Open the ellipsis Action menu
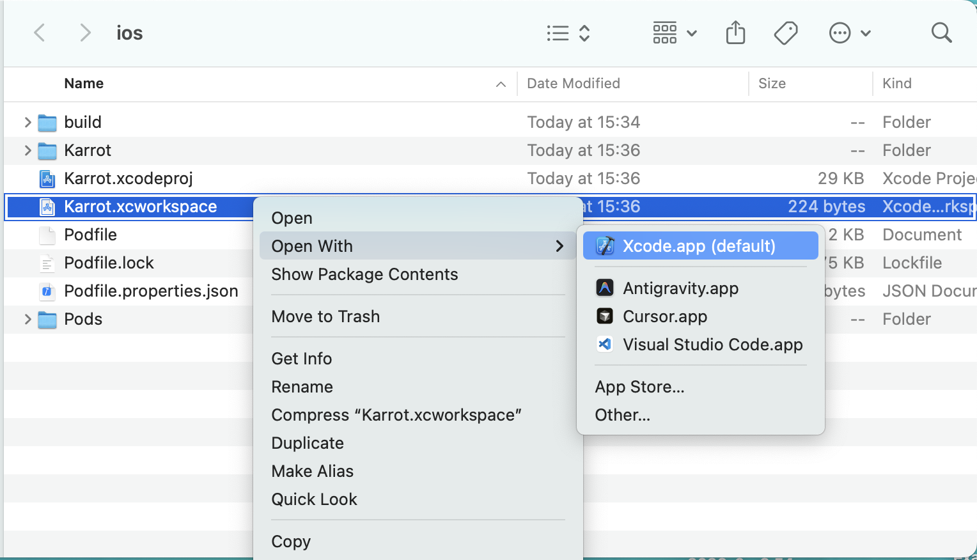Viewport: 977px width, 560px height. [x=849, y=33]
